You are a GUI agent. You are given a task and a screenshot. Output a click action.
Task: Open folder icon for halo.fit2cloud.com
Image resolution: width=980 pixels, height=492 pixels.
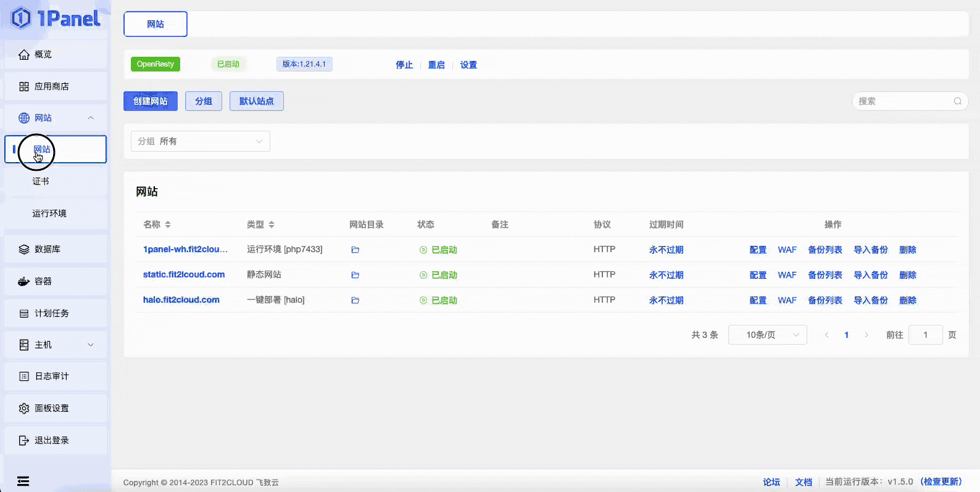355,300
